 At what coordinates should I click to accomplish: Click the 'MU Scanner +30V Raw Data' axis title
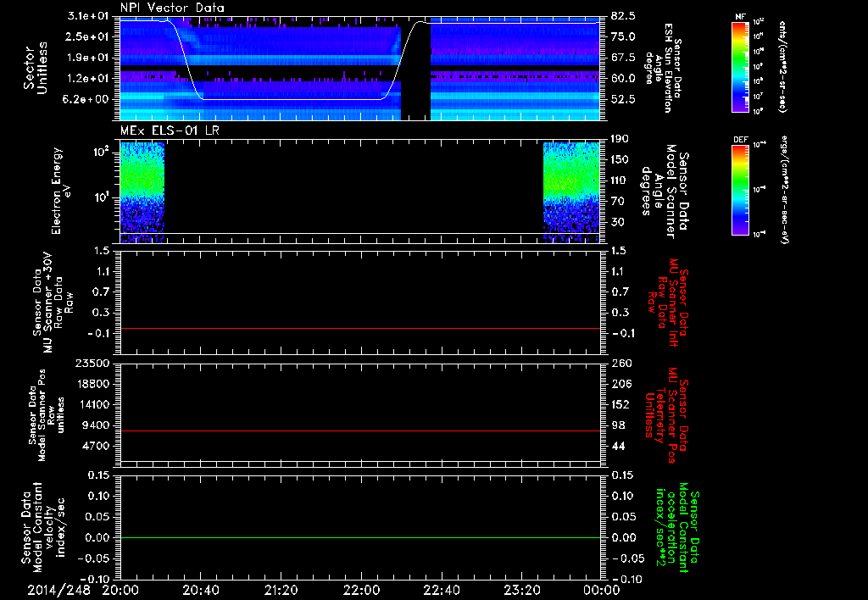[53, 303]
